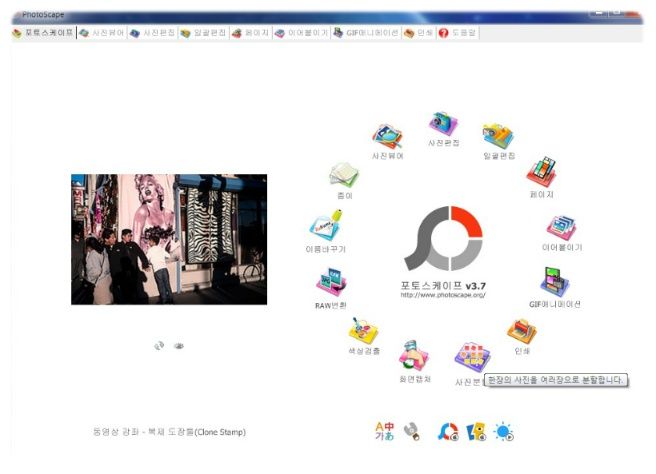Open the 사진편집 tab in top bar

152,33
